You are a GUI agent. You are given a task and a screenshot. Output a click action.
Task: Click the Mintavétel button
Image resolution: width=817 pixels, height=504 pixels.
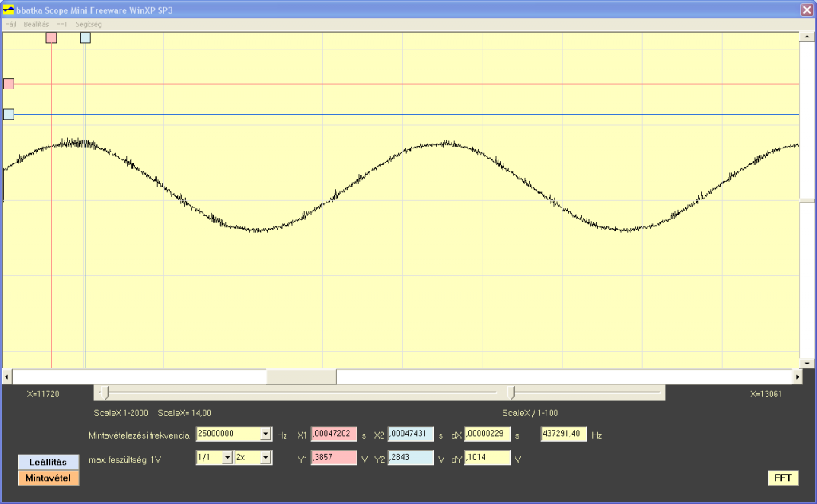click(x=48, y=478)
